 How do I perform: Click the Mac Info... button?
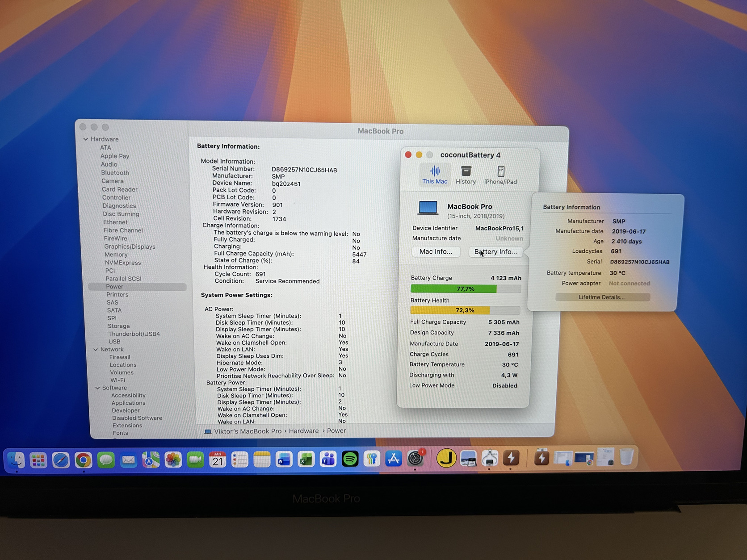(436, 252)
